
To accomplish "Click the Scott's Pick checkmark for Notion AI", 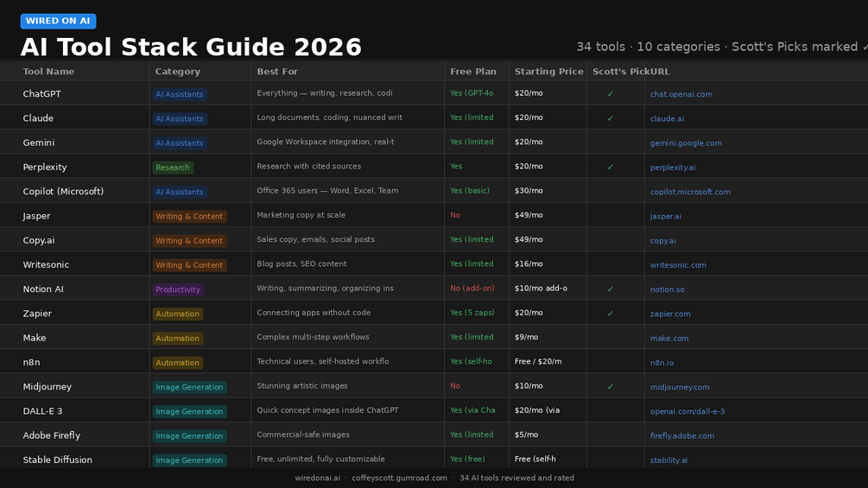I will click(610, 288).
